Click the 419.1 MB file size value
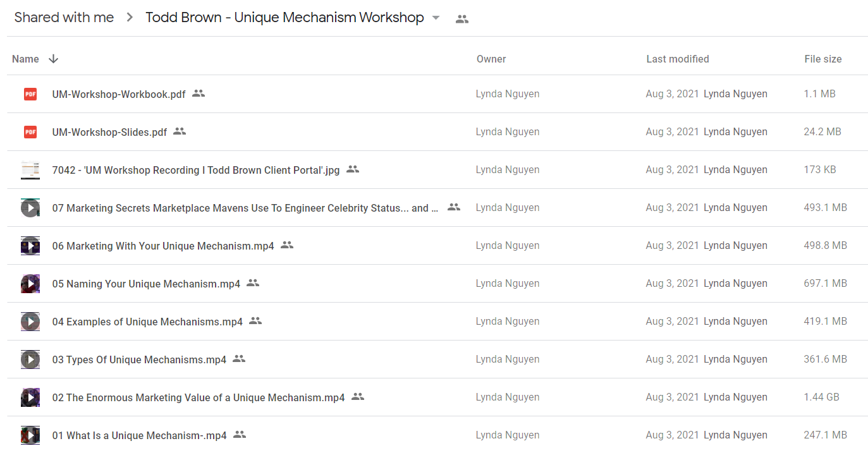 click(x=826, y=322)
